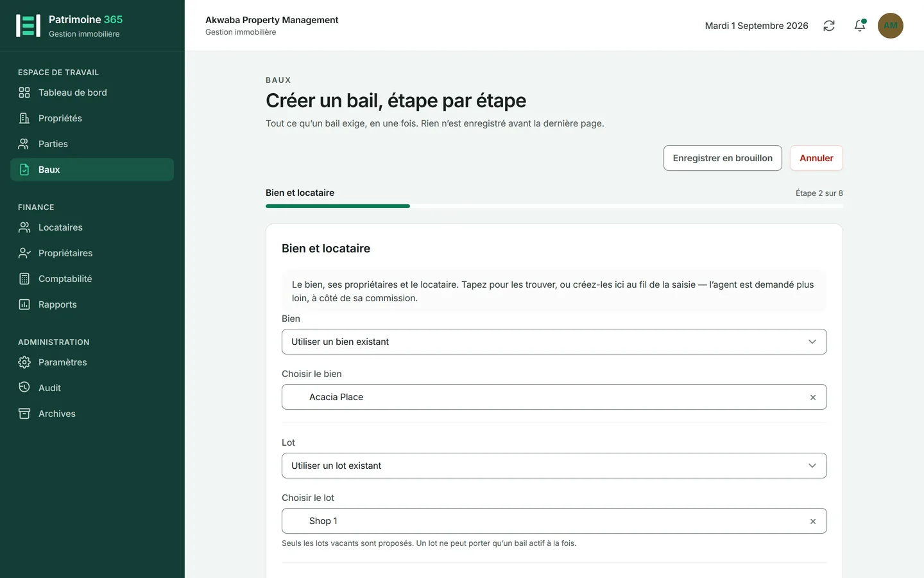This screenshot has width=924, height=578.
Task: Click Enregistrer en brouillon button
Action: (723, 158)
